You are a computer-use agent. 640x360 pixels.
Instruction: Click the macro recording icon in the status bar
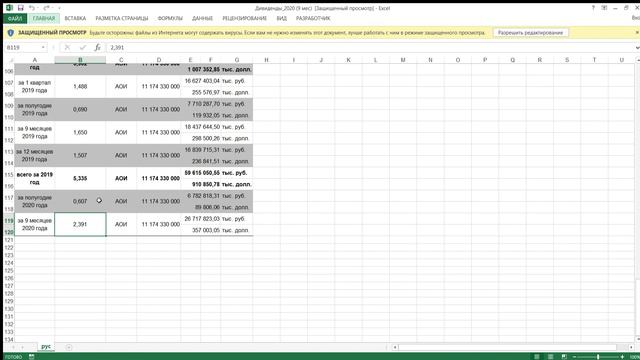(x=31, y=357)
